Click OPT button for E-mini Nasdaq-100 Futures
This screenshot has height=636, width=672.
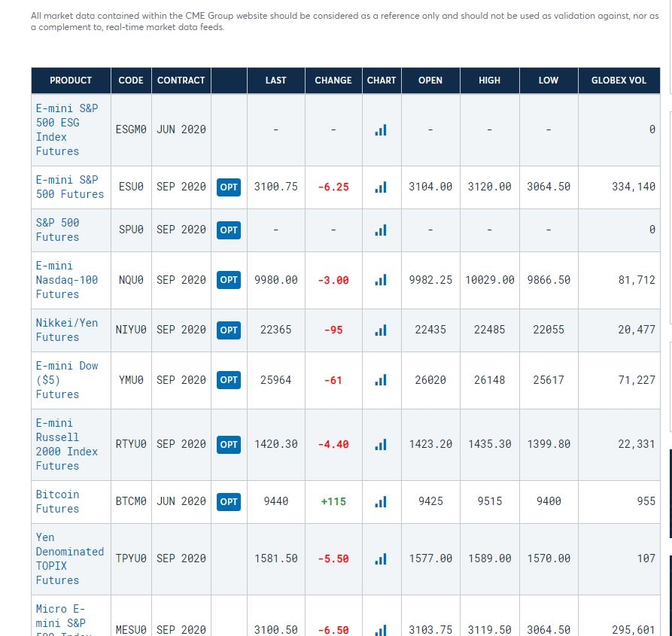tap(229, 280)
